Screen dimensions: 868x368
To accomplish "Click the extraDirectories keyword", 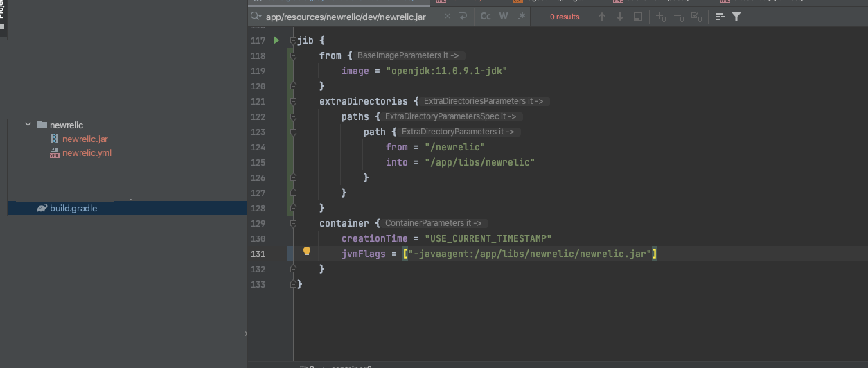I will (x=364, y=101).
